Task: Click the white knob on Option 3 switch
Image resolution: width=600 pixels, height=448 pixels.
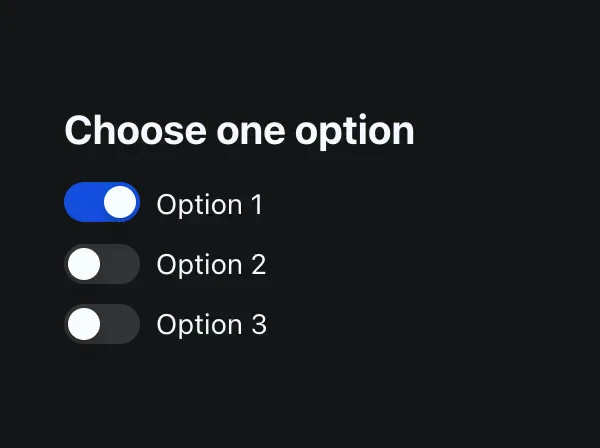Action: 84,324
